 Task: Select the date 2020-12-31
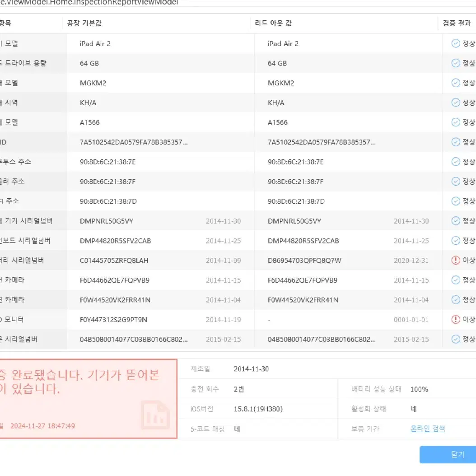(411, 261)
